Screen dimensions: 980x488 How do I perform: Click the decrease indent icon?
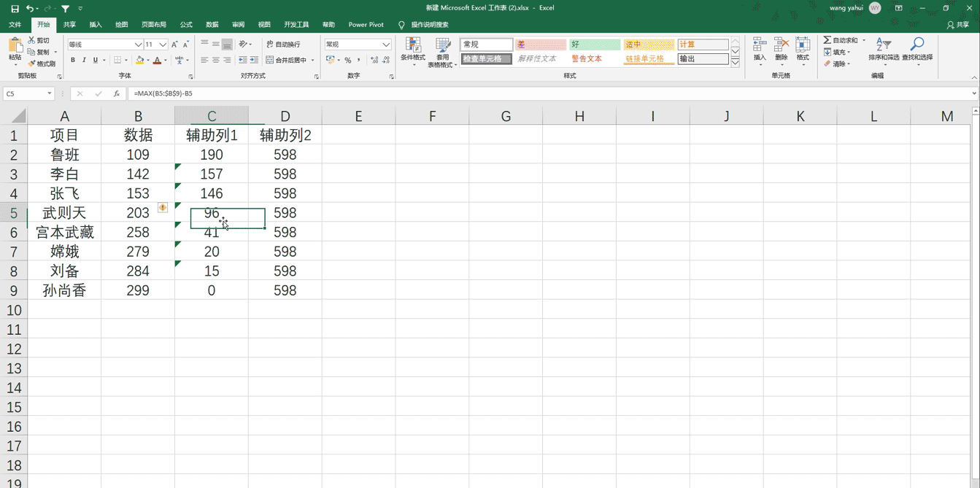(242, 60)
